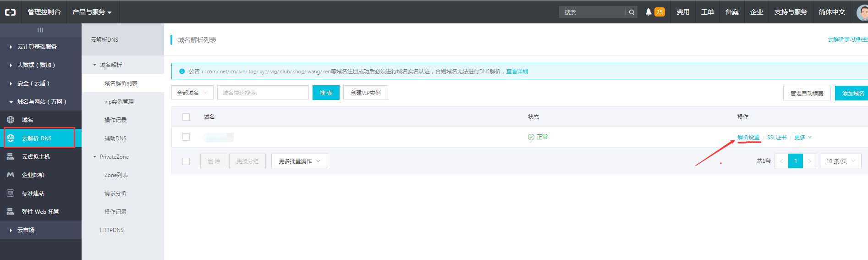Click 创建VIP实例 button
The width and height of the screenshot is (868, 260).
click(x=366, y=93)
